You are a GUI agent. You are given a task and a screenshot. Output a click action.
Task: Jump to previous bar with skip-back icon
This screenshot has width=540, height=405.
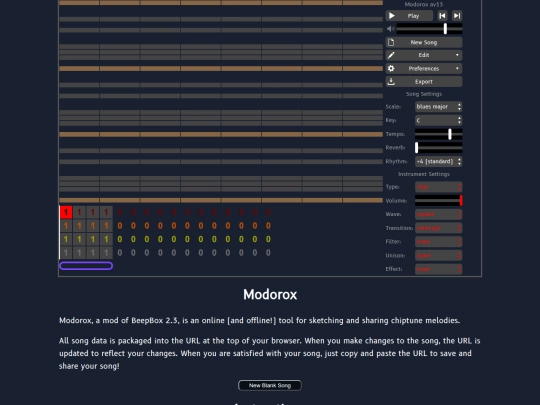click(x=442, y=16)
